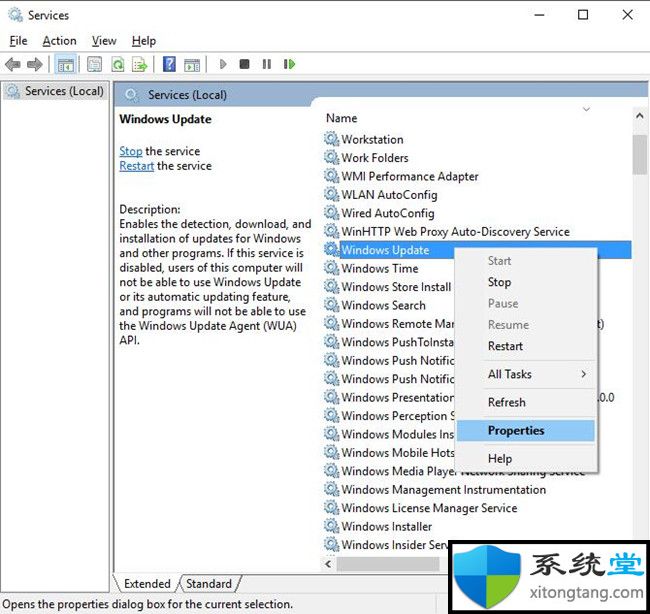This screenshot has height=614, width=650.
Task: Toggle Show/Hide Console Tree toolbar icon
Action: (x=65, y=64)
